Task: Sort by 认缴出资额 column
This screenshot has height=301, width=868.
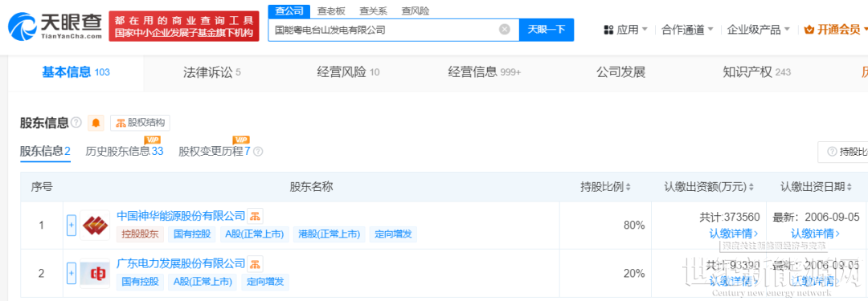Action: [x=751, y=187]
